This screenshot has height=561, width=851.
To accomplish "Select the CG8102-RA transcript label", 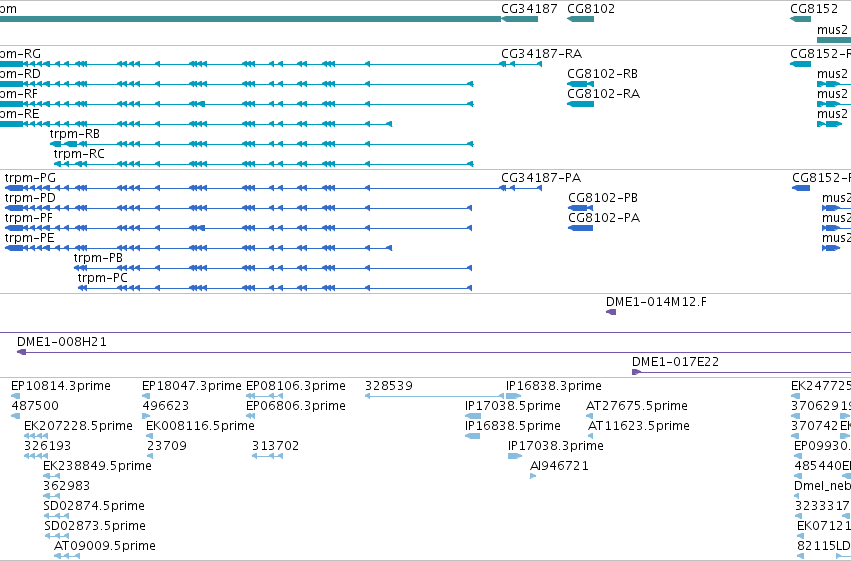I will tap(604, 94).
